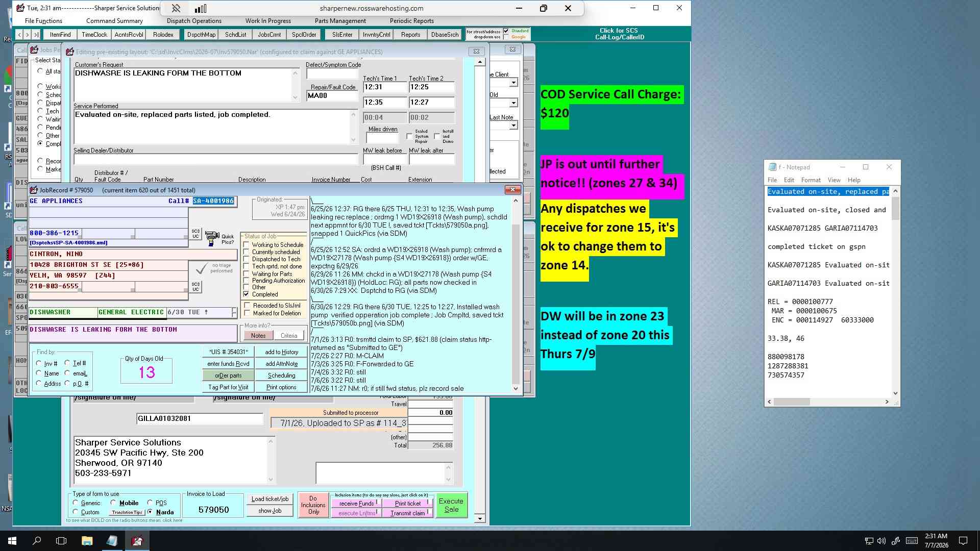Click the Execute Sale button

click(451, 505)
